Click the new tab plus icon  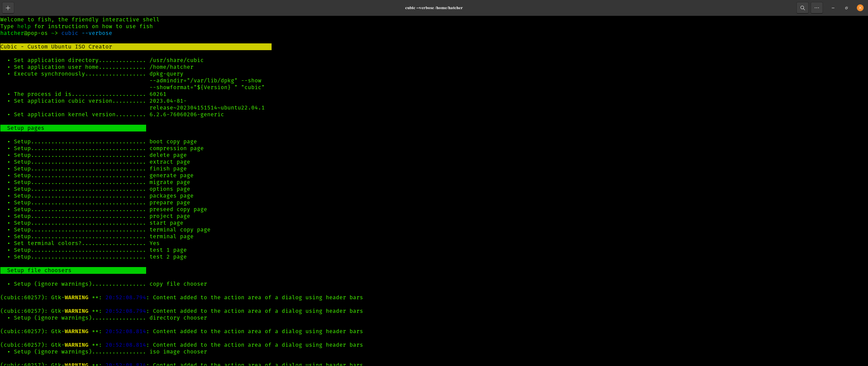click(7, 7)
